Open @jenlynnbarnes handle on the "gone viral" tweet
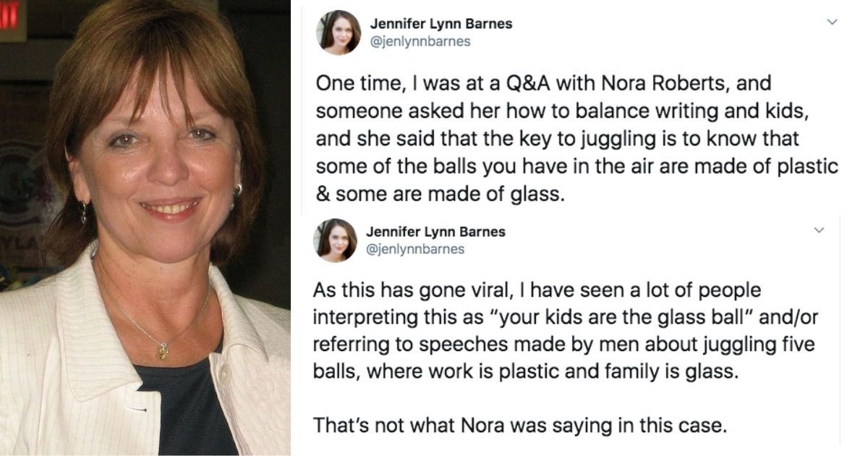868x456 pixels. (414, 250)
